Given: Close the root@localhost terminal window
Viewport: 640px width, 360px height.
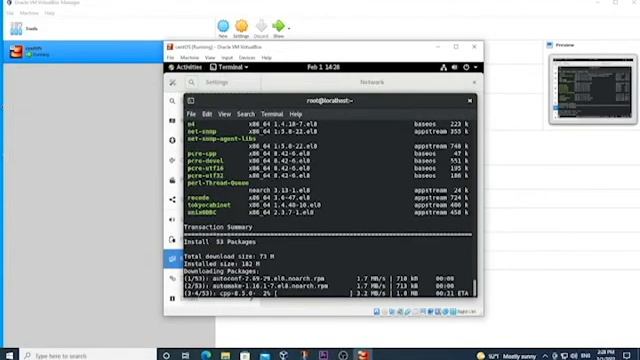Looking at the screenshot, I should point(470,100).
